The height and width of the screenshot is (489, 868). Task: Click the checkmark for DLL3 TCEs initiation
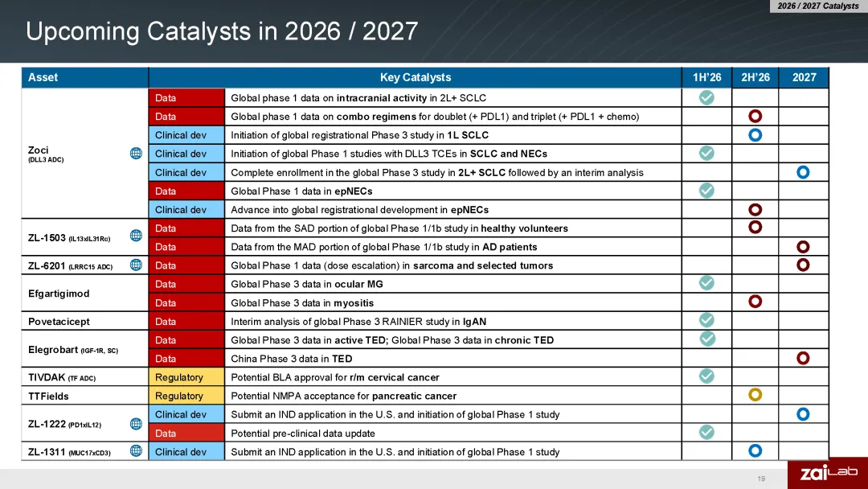tap(706, 153)
